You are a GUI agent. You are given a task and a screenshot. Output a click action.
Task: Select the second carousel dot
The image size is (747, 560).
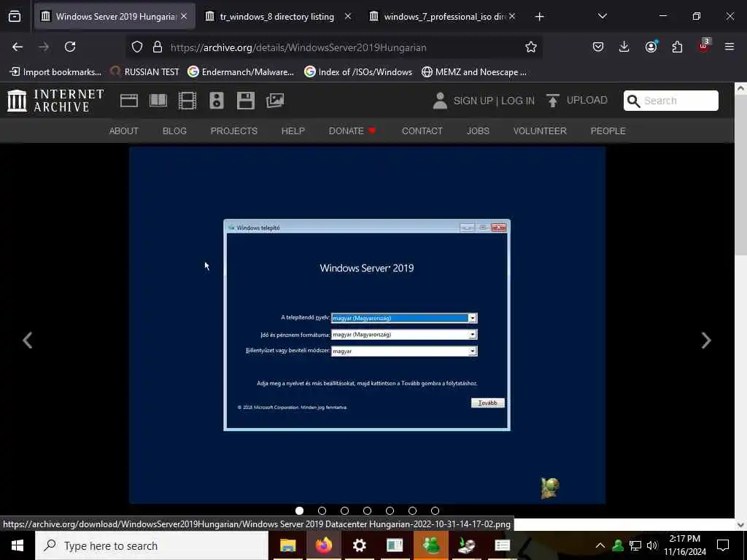click(322, 510)
